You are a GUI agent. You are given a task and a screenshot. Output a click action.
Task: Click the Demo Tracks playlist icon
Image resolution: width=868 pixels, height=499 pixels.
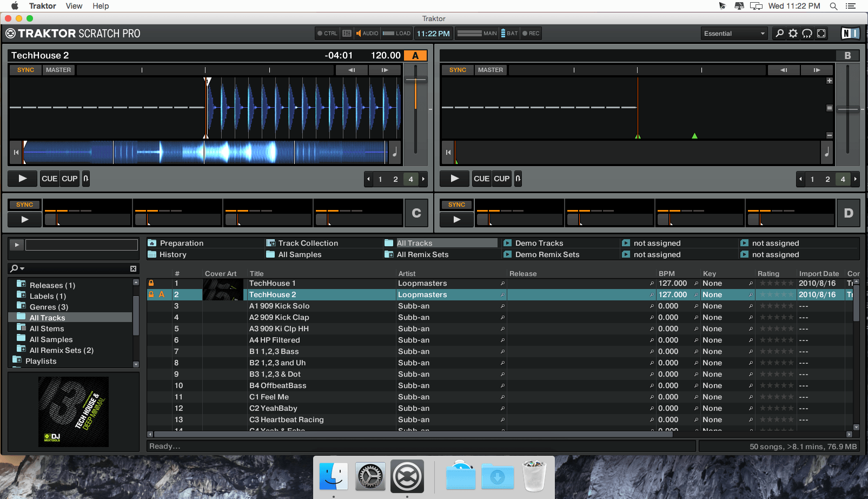[x=507, y=242]
